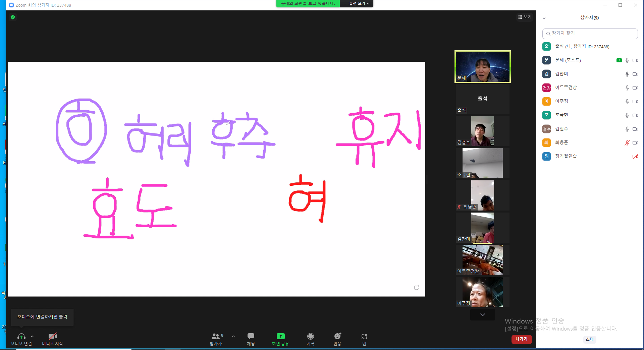Click 문해 host's microphone icon in list
This screenshot has height=350, width=644.
(x=627, y=60)
